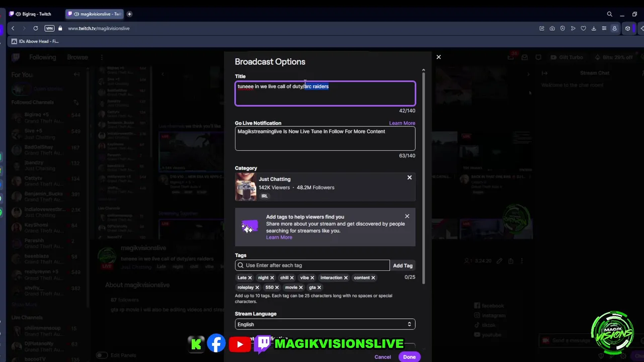Click the browser address bar URL
Image resolution: width=644 pixels, height=362 pixels.
[99, 28]
